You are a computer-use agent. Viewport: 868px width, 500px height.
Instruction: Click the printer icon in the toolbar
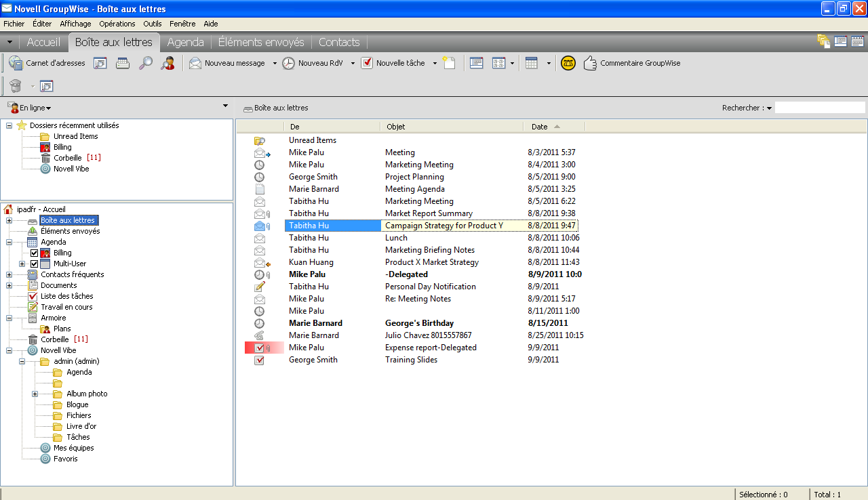coord(123,63)
